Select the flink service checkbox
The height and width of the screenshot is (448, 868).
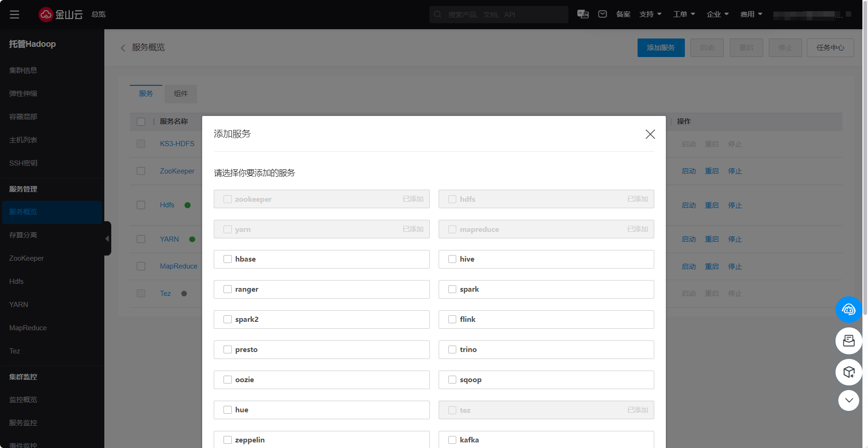(x=452, y=320)
